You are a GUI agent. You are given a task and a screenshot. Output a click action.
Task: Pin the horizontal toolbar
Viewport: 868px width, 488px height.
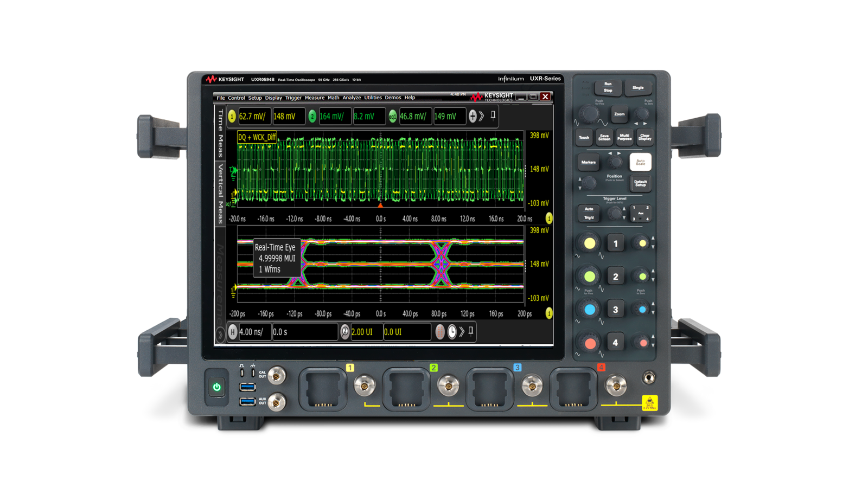(471, 331)
